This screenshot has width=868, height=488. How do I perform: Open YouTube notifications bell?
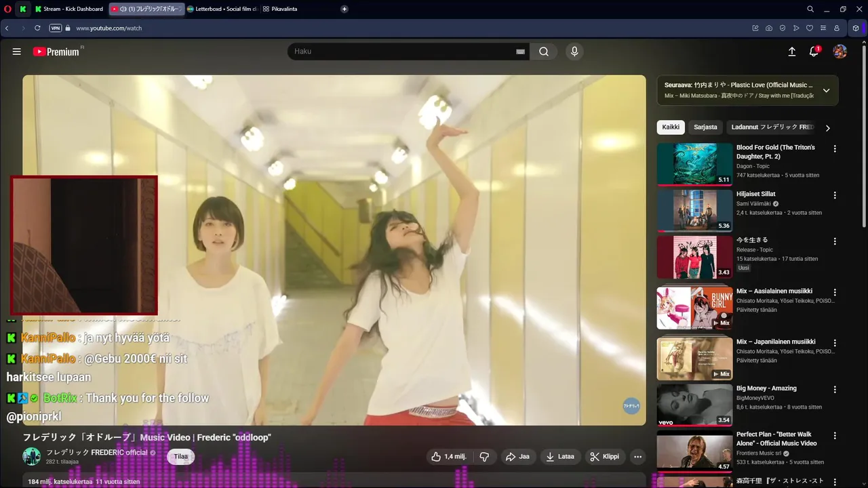pos(814,52)
